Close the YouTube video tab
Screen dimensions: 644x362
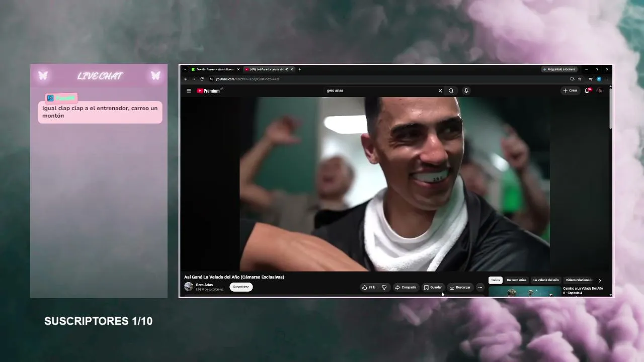point(292,69)
